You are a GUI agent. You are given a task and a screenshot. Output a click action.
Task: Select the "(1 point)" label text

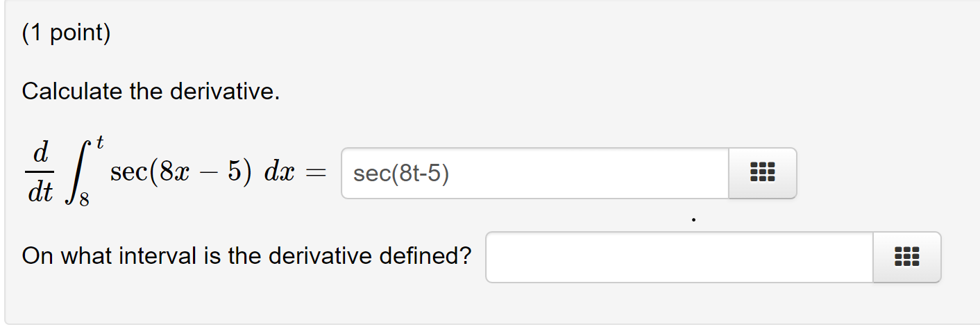pyautogui.click(x=66, y=34)
